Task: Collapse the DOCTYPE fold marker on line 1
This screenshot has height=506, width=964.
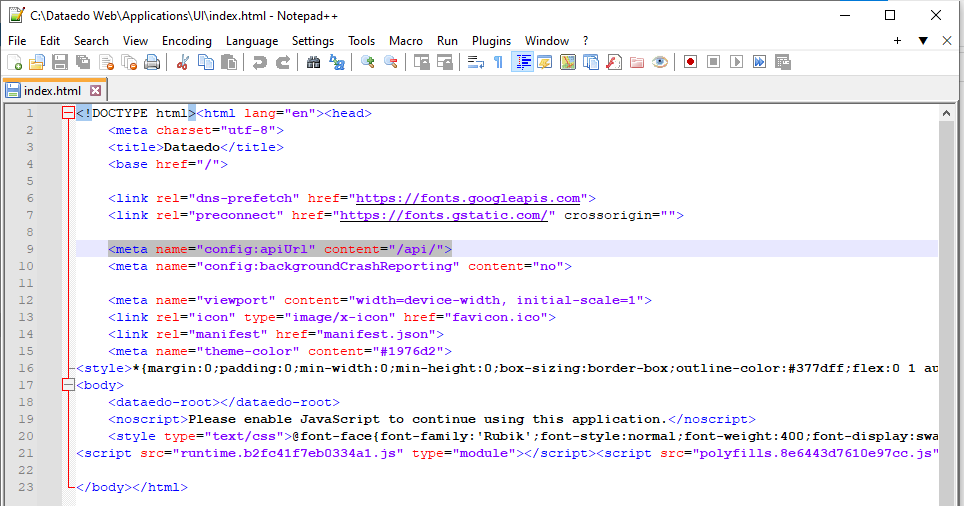Action: click(x=68, y=113)
